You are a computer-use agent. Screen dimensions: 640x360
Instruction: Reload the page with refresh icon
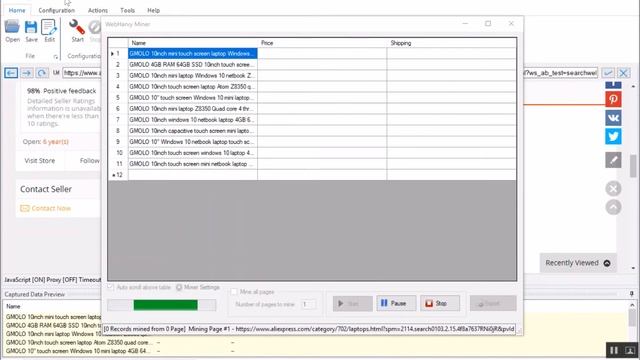[x=42, y=73]
